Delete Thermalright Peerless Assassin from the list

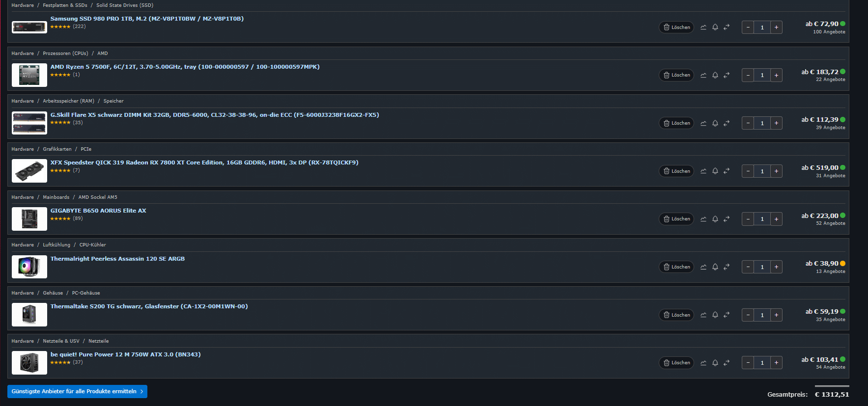pos(676,267)
